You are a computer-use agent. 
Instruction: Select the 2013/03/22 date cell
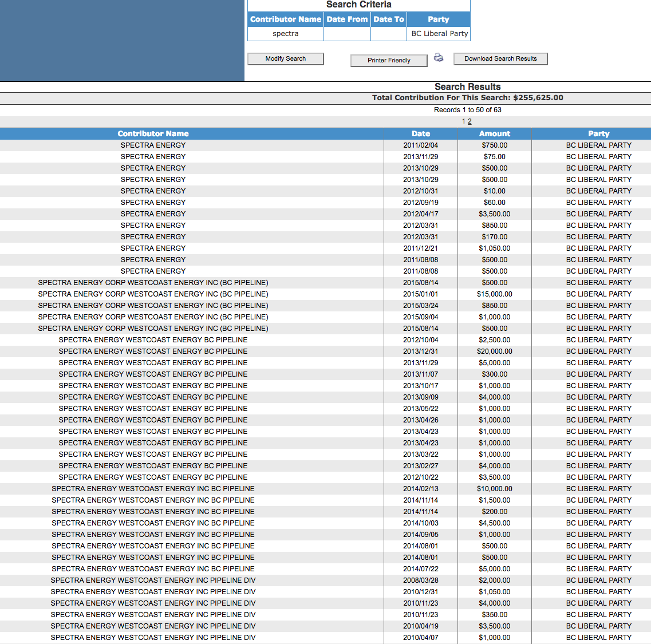(x=421, y=455)
